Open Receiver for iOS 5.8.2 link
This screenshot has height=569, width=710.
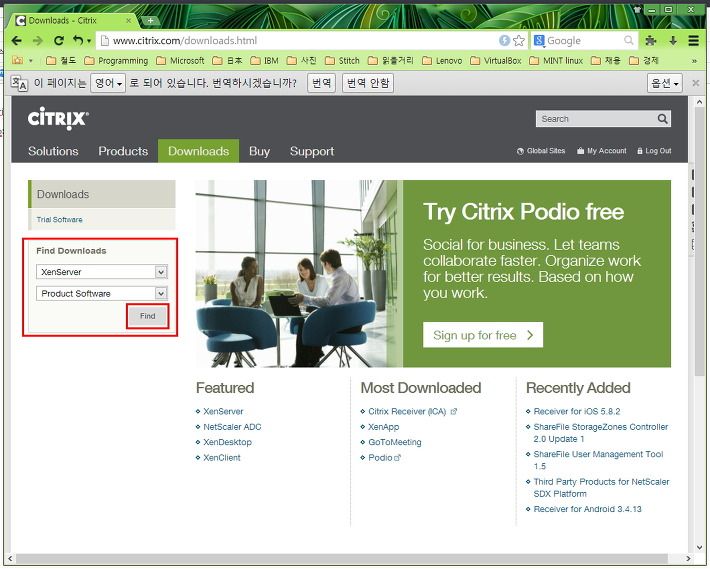(577, 411)
